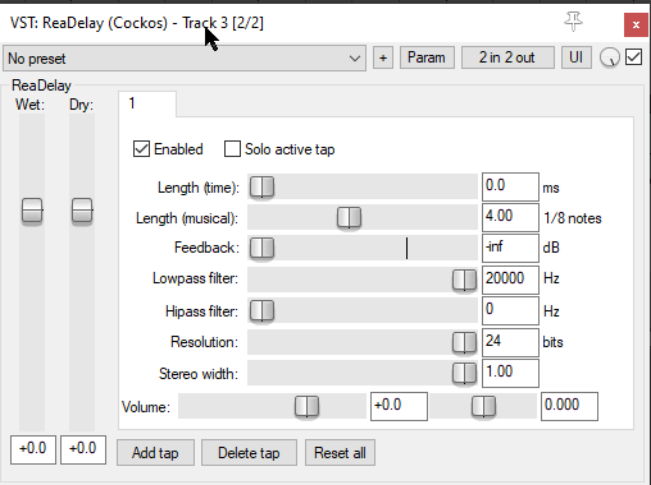Click the Length (musical) slider handle
Screen dimensions: 651x485
pyautogui.click(x=349, y=217)
